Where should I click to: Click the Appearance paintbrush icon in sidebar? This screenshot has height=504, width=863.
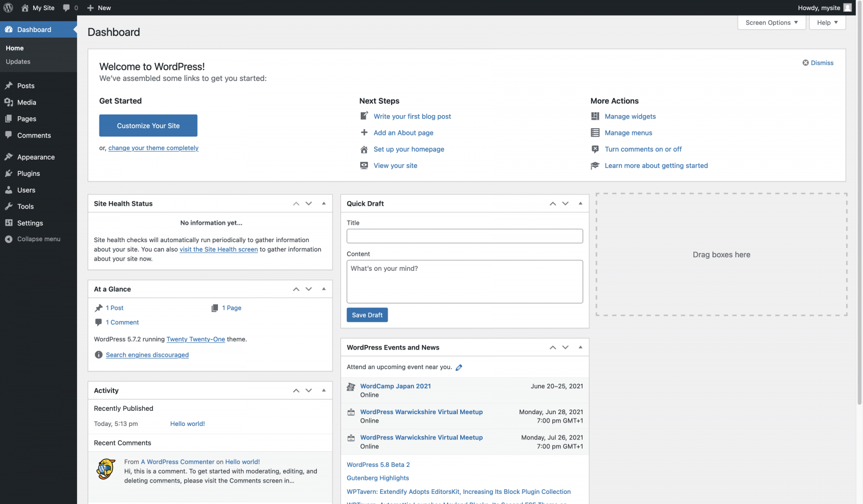[9, 157]
